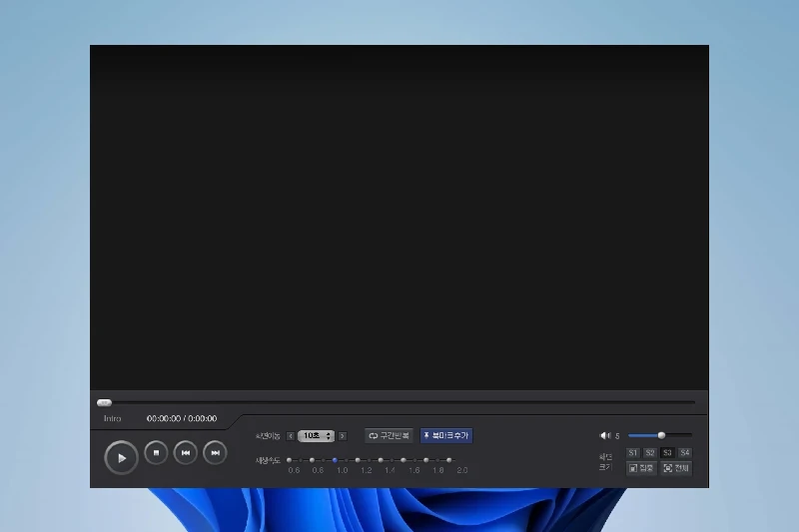Set playback speed to 2.0

pyautogui.click(x=449, y=460)
